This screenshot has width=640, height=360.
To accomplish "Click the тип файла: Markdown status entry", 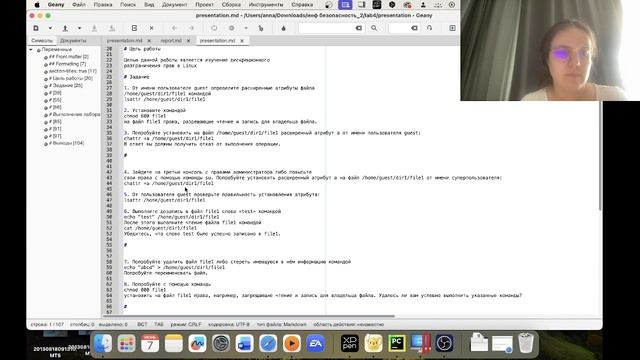I will coord(282,324).
